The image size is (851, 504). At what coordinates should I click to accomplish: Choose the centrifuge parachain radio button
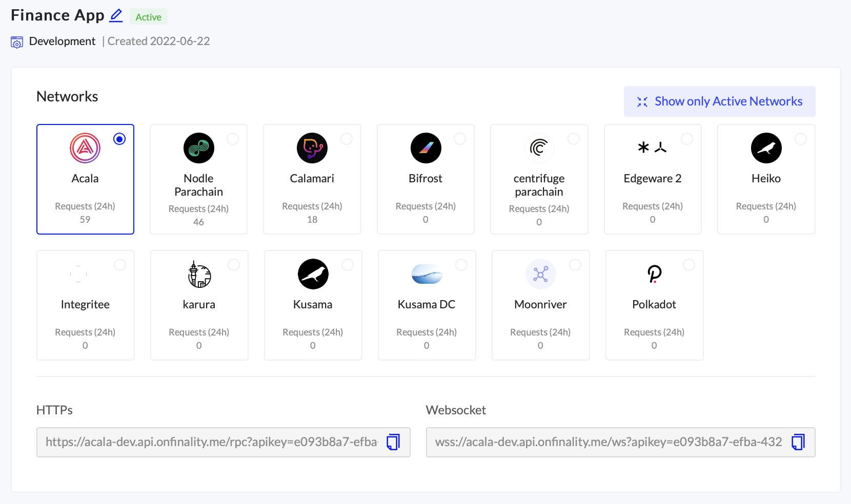[574, 139]
